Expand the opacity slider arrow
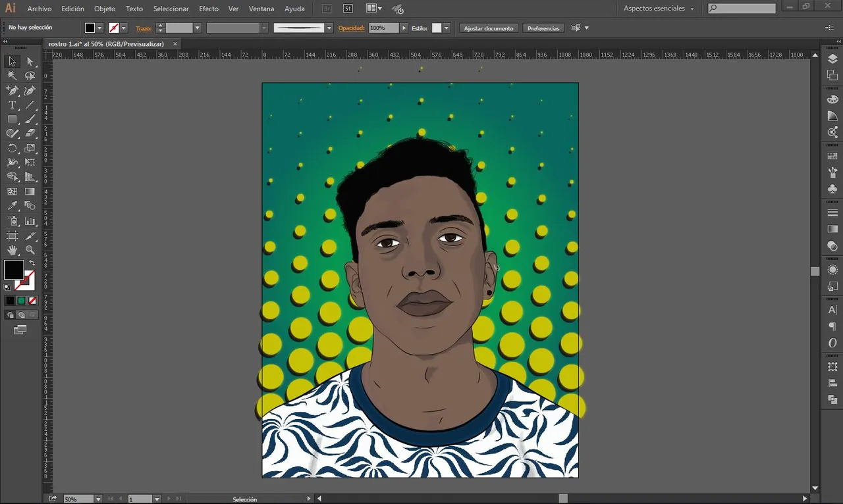This screenshot has height=504, width=843. 404,28
